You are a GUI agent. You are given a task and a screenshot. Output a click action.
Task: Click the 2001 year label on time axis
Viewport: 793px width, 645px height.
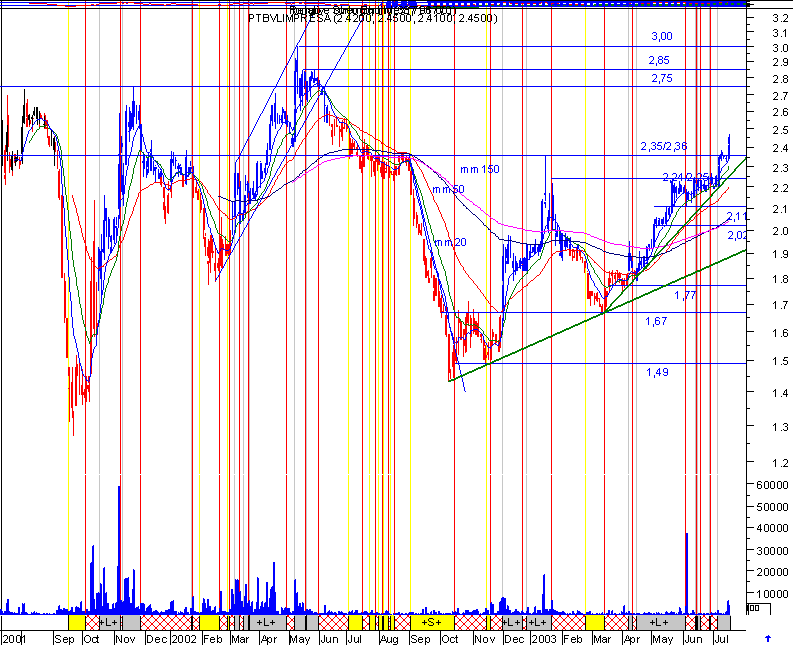(14, 639)
